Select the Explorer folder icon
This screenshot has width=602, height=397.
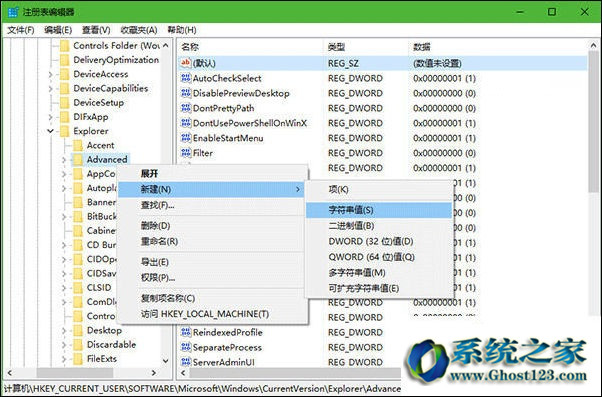64,131
